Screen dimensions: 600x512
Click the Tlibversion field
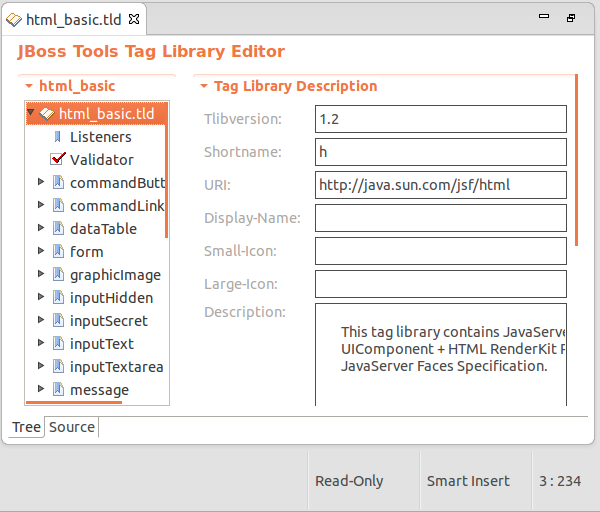[x=441, y=119]
